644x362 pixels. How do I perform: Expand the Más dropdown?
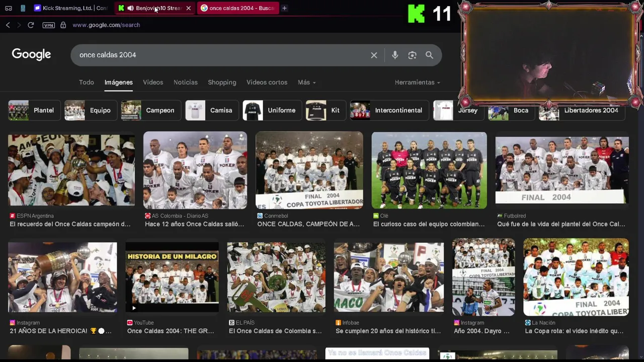pyautogui.click(x=306, y=82)
